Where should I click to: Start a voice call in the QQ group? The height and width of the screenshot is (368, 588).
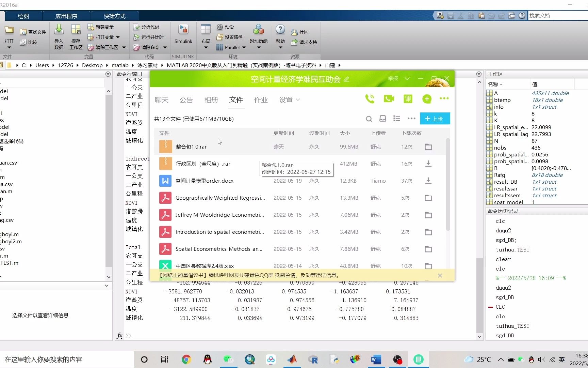point(370,99)
